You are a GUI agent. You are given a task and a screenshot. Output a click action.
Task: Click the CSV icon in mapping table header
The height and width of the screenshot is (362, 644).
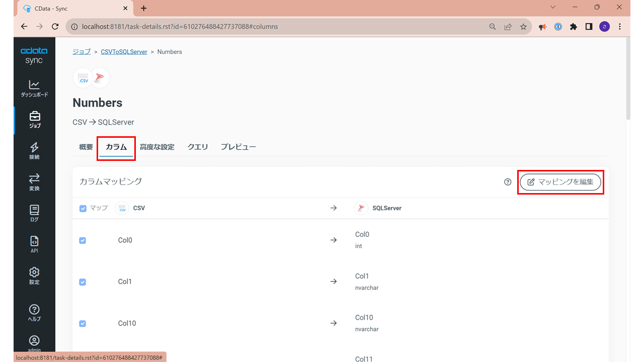tap(122, 208)
